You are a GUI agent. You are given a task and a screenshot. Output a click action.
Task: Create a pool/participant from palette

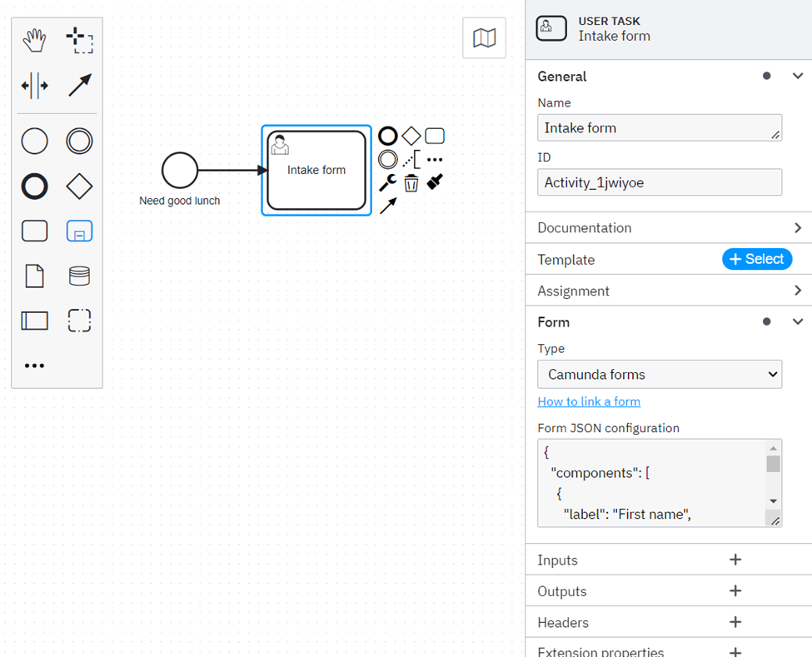point(35,321)
